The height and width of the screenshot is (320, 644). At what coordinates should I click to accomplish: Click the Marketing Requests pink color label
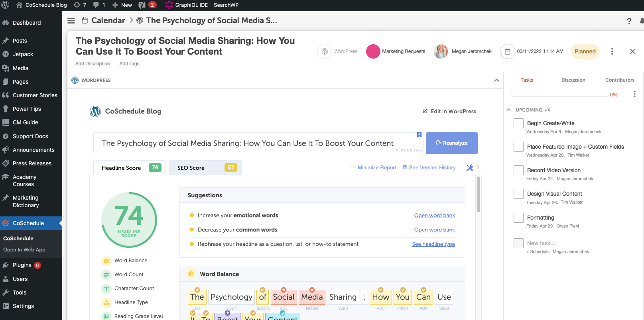373,51
